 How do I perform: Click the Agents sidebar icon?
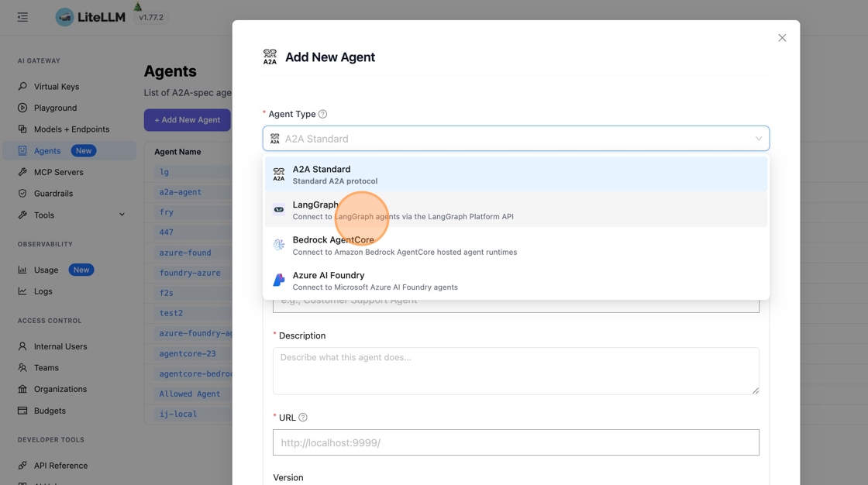pos(22,150)
